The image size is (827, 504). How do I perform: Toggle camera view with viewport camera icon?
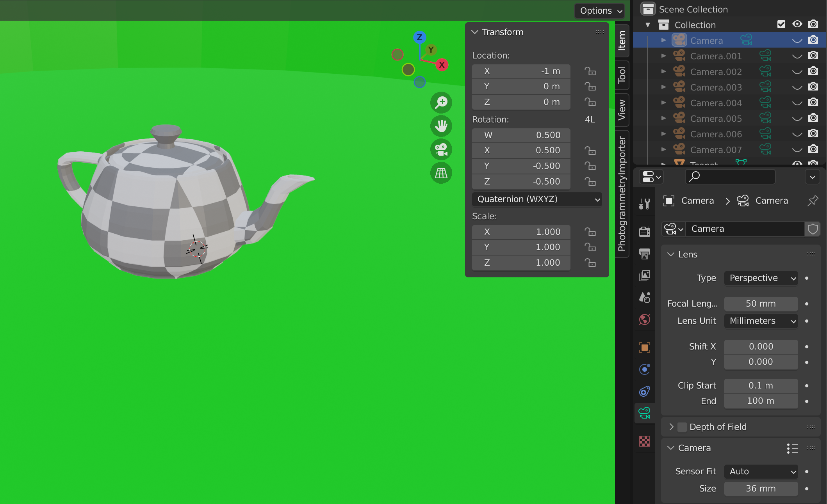[x=441, y=149]
